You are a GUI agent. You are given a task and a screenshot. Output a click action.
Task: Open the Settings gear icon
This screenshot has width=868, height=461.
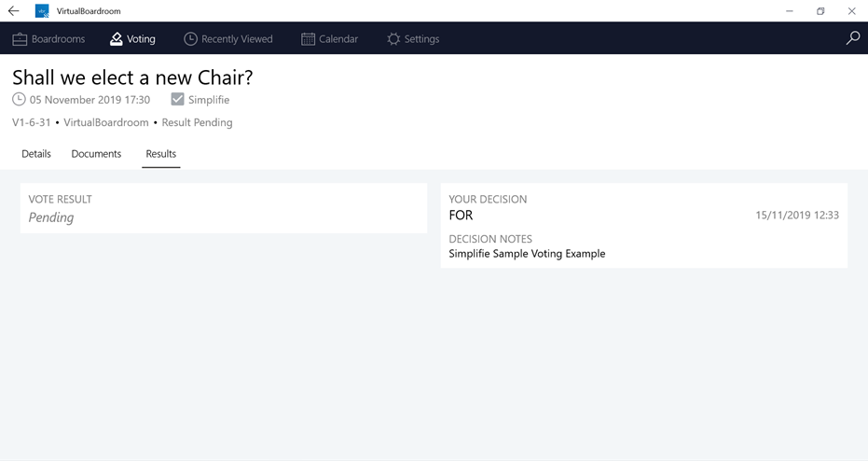[393, 39]
